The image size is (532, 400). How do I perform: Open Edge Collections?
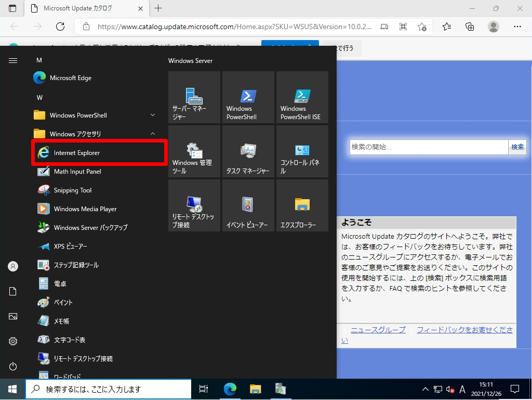pyautogui.click(x=470, y=27)
